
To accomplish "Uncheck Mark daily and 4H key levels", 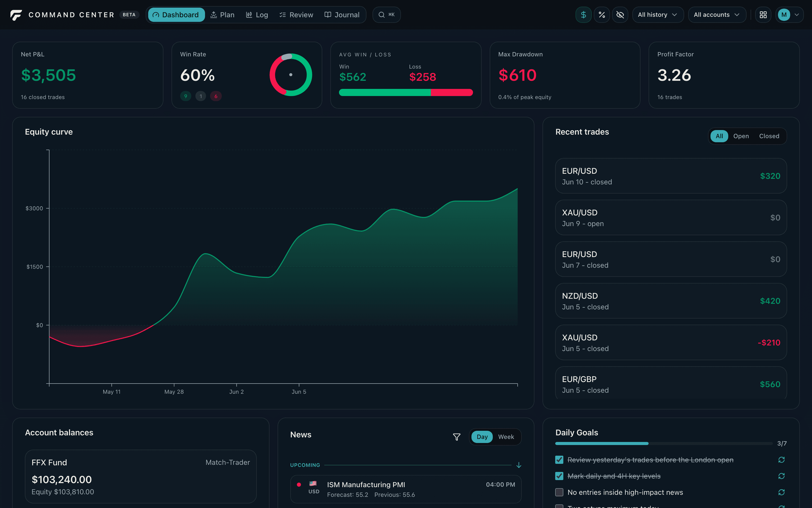I will pyautogui.click(x=559, y=476).
